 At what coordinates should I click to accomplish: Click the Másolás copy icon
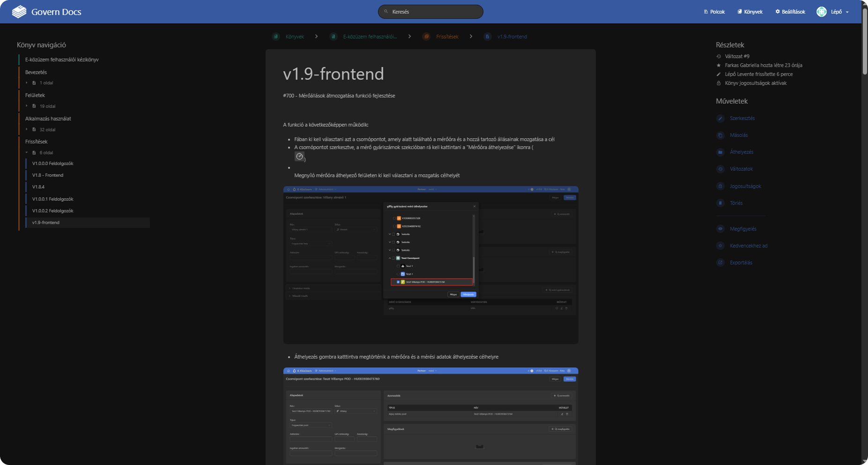click(x=720, y=135)
